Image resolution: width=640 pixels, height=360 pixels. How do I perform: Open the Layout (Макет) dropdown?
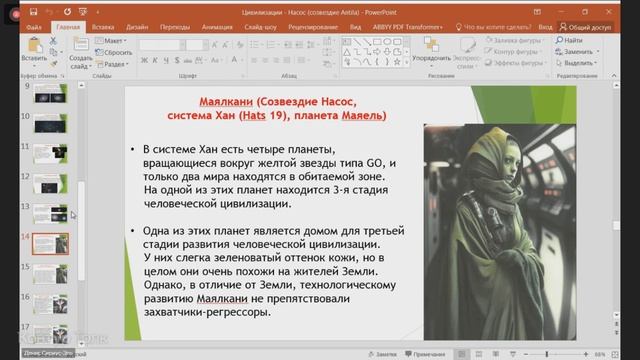coord(111,41)
